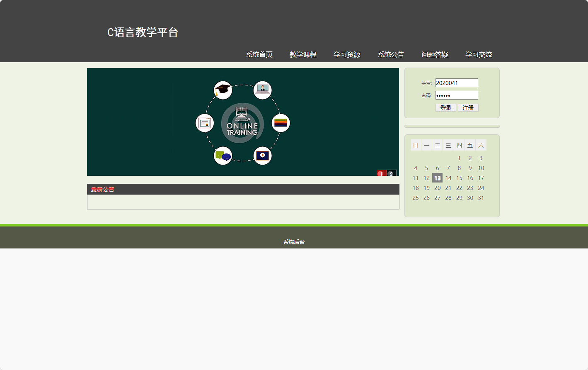
Task: Open the 系统公告 navigation item
Action: coord(390,54)
